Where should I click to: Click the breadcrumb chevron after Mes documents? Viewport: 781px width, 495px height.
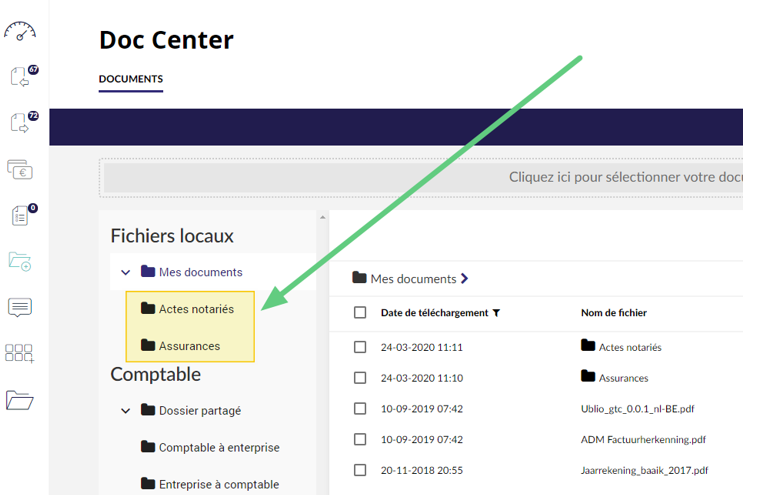click(x=464, y=278)
